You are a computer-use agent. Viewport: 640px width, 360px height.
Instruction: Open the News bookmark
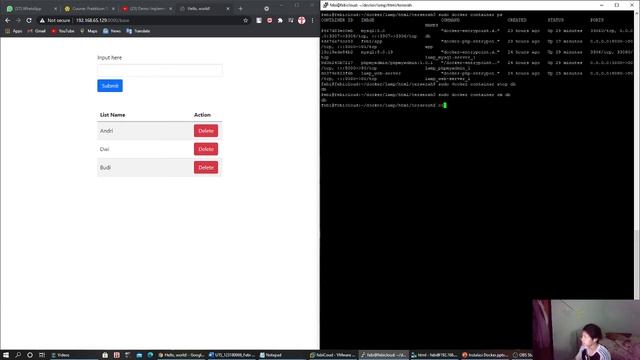[x=112, y=31]
